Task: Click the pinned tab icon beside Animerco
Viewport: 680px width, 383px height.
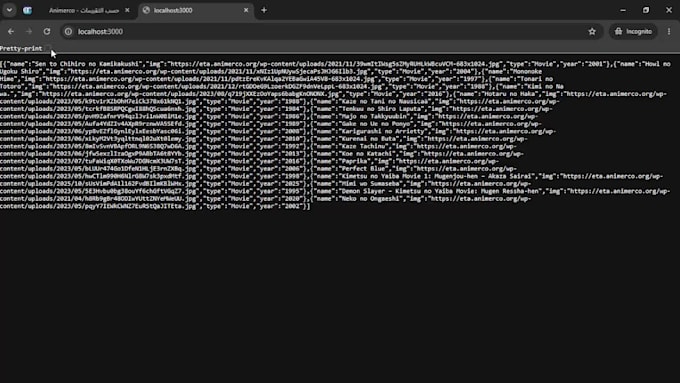Action: pos(27,10)
